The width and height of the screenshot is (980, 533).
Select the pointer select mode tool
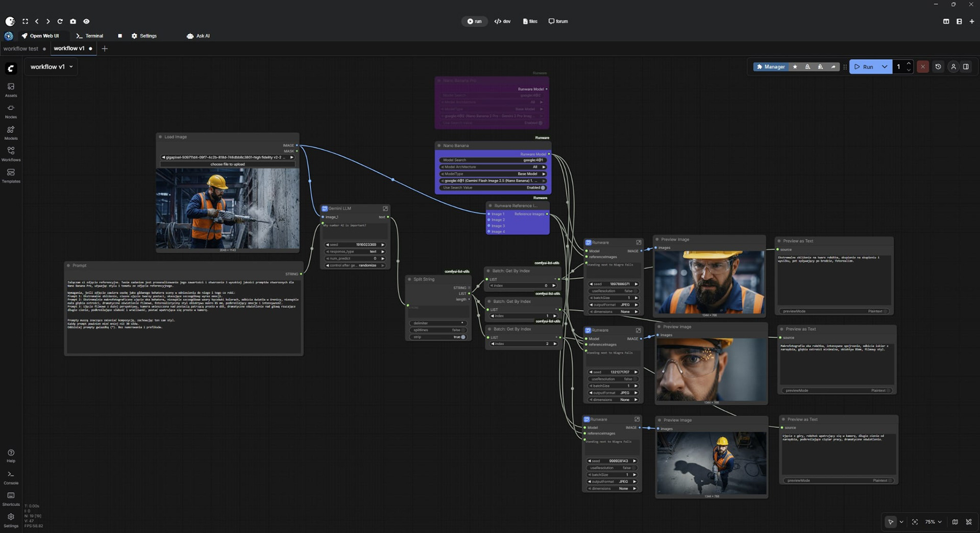tap(891, 522)
